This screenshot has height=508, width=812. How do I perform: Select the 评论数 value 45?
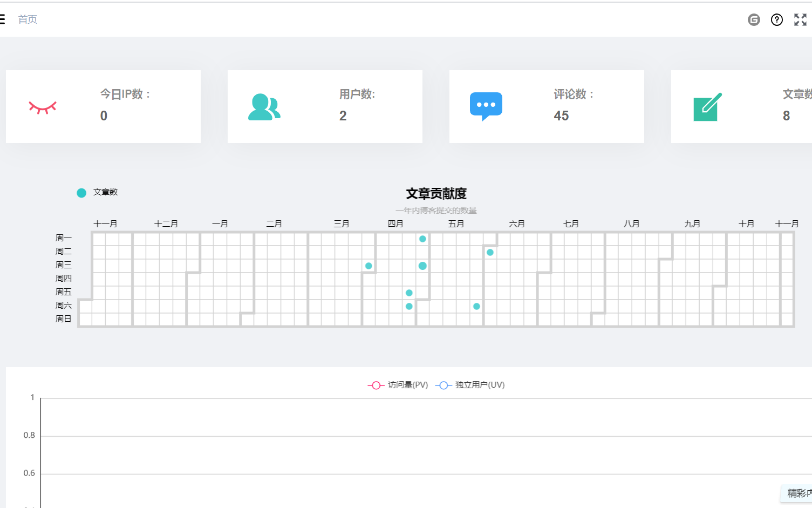(x=561, y=116)
